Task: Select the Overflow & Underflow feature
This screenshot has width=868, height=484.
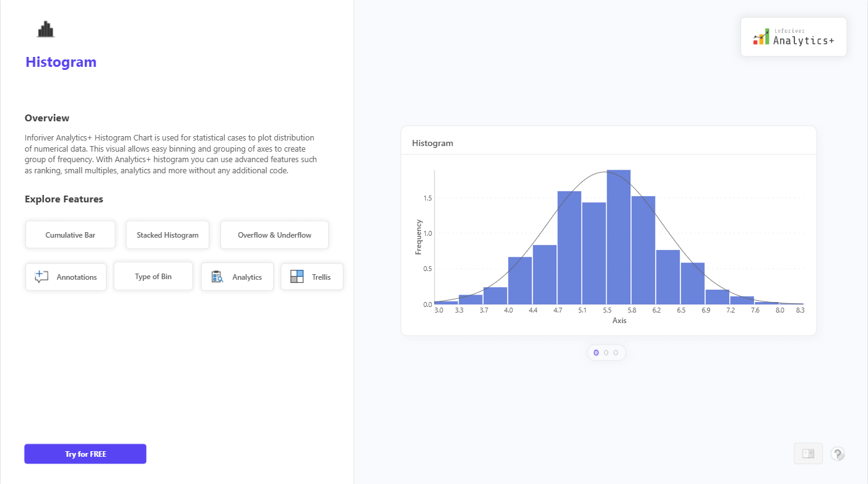Action: pyautogui.click(x=274, y=235)
